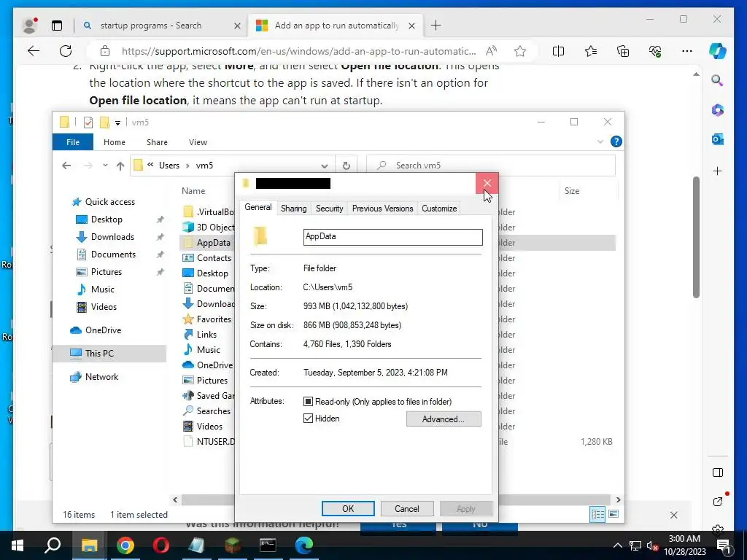Open the Previous Versions tab
The image size is (747, 560).
click(x=382, y=209)
